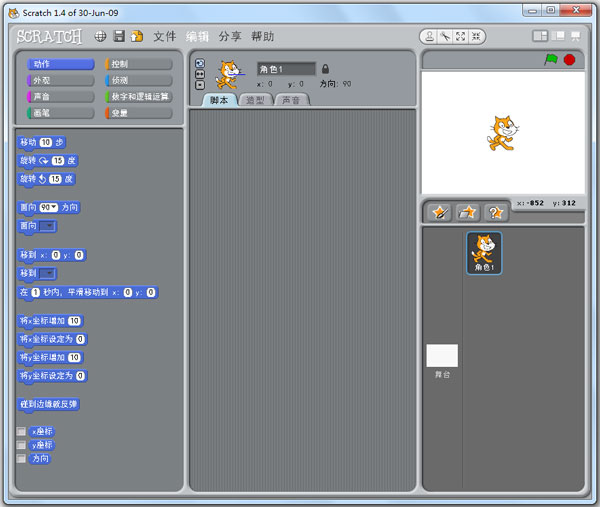Open the 90 direction dropdown in 面向 block

tap(49, 207)
